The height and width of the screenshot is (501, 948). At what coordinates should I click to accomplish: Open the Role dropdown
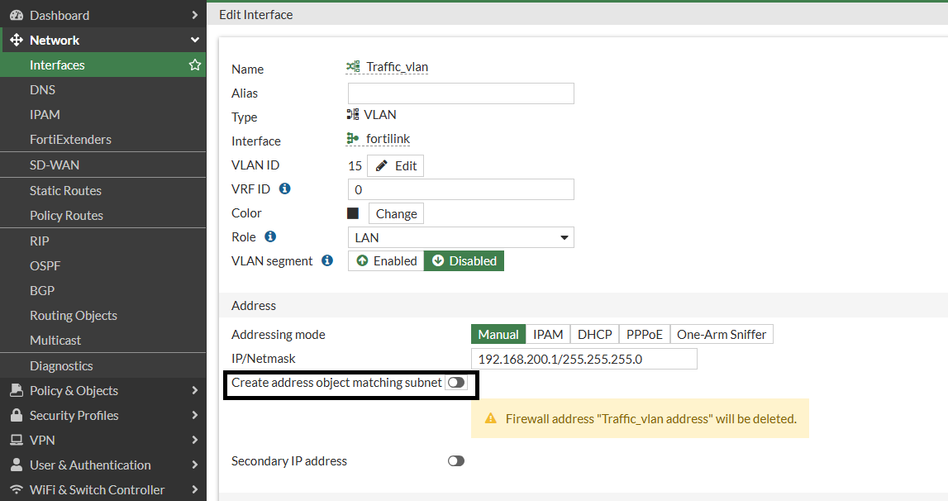[x=461, y=238]
